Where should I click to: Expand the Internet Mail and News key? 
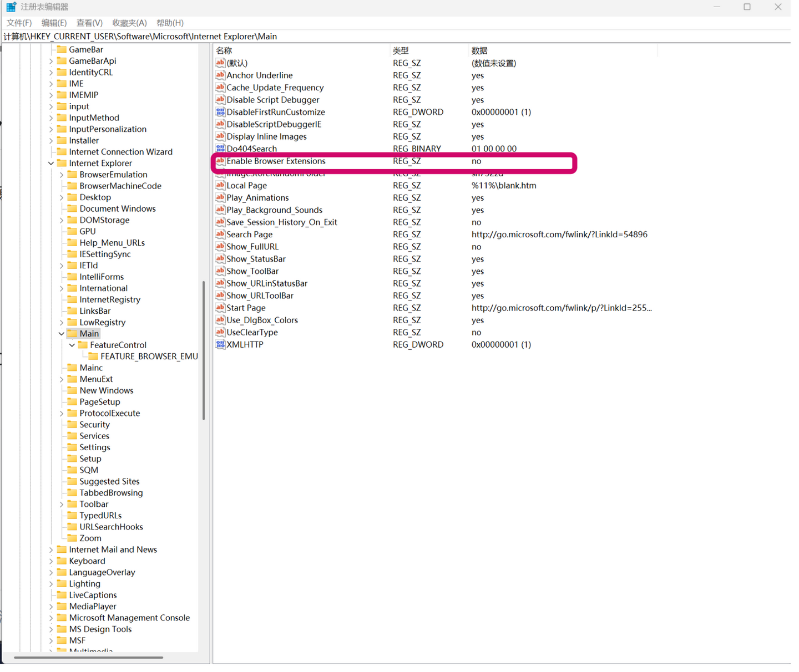51,549
